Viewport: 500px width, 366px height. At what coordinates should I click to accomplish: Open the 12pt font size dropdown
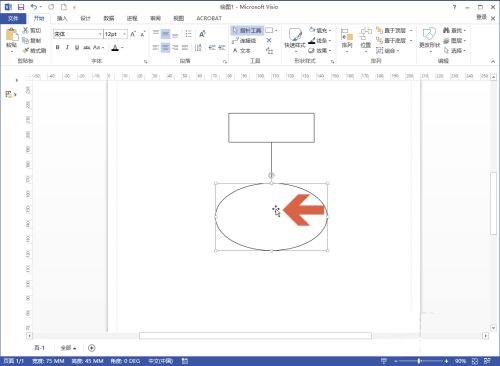(124, 34)
